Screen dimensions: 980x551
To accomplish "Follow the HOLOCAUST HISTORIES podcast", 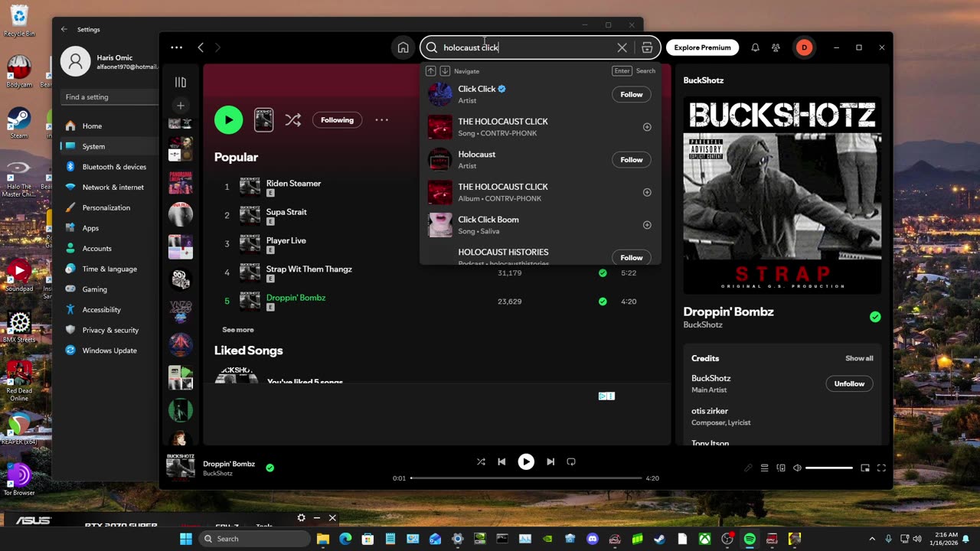I will 632,258.
